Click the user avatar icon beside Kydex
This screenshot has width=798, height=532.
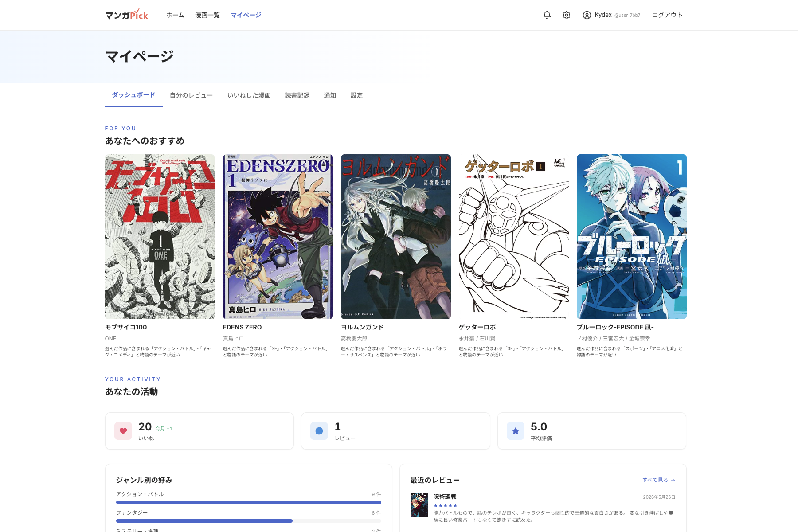pyautogui.click(x=587, y=15)
